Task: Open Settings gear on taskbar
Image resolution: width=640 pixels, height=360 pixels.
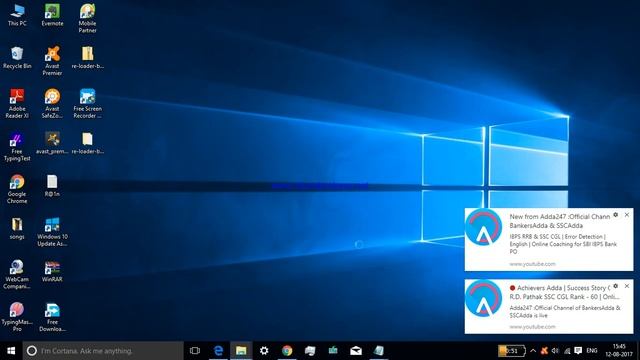Action: tap(264, 351)
